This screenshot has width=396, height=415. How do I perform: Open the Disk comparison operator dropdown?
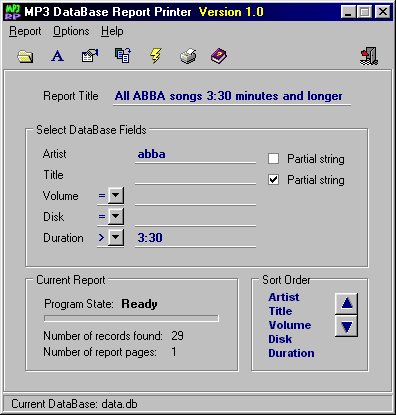[116, 217]
